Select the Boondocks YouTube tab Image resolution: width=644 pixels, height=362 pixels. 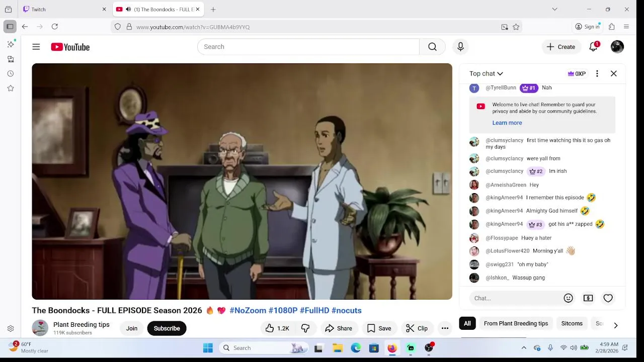(158, 9)
